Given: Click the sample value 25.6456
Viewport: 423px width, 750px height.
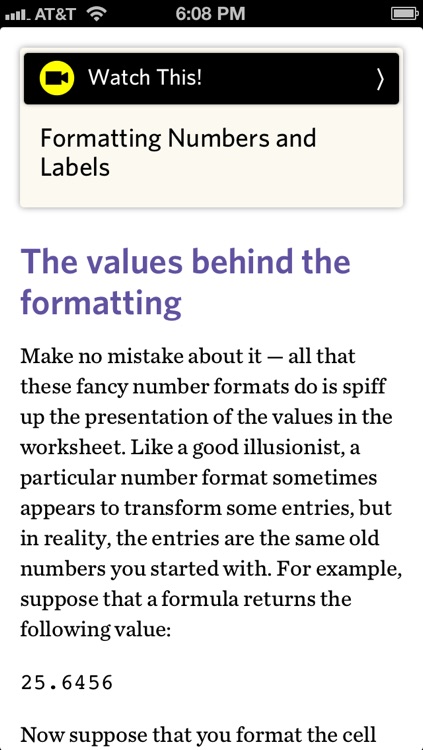Looking at the screenshot, I should click(x=67, y=682).
